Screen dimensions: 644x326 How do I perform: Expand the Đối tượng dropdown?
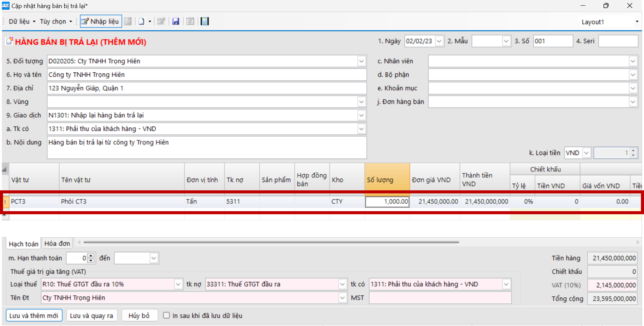tap(361, 61)
